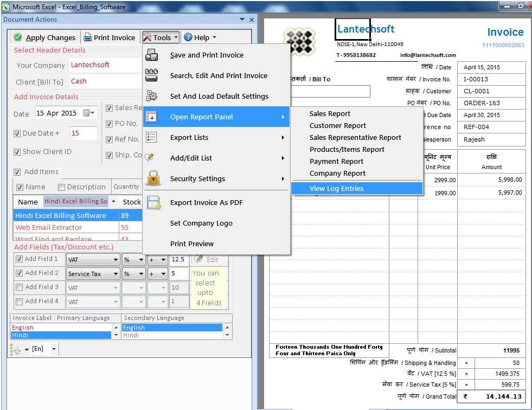This screenshot has width=532, height=410.
Task: Click the Search, Edit And Print Invoice icon
Action: tap(152, 75)
